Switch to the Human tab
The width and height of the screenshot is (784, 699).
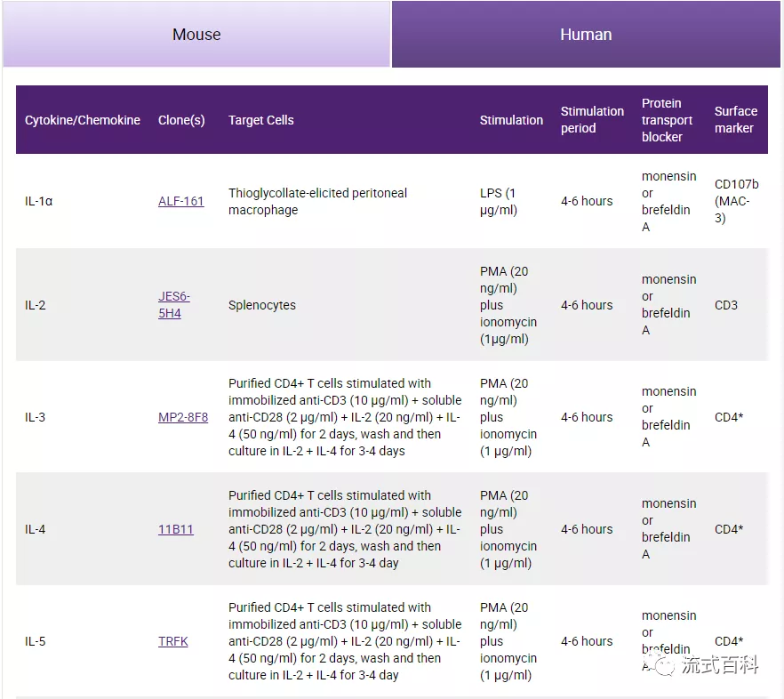point(586,35)
